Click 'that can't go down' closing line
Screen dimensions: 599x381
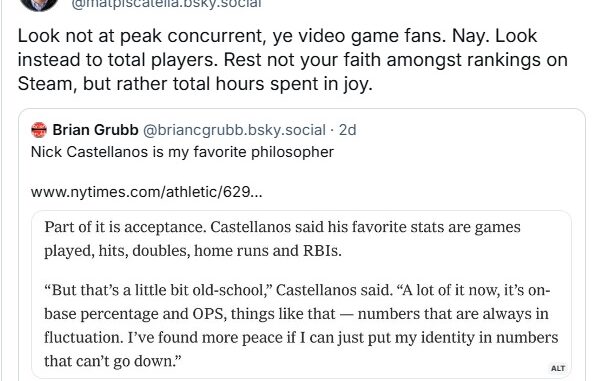click(x=113, y=361)
